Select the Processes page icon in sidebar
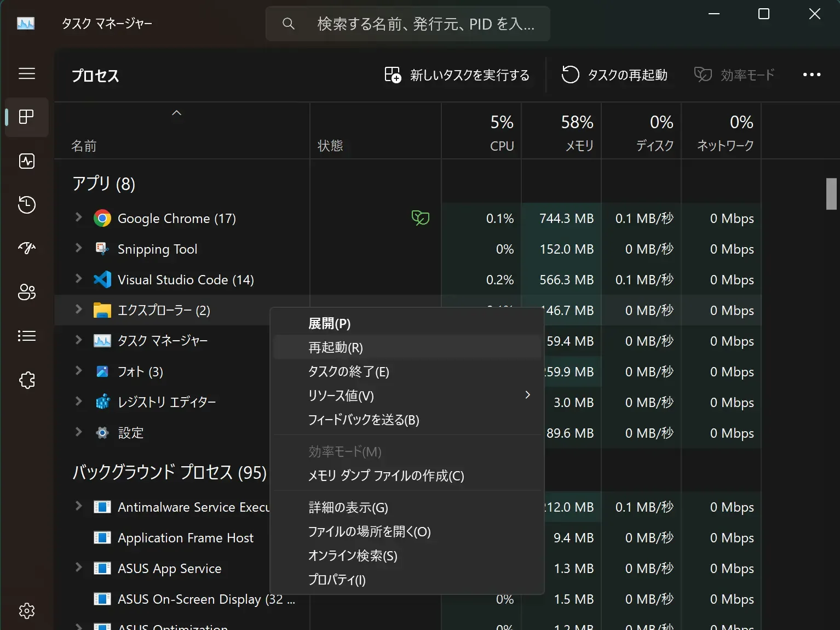The height and width of the screenshot is (630, 840). (x=27, y=117)
